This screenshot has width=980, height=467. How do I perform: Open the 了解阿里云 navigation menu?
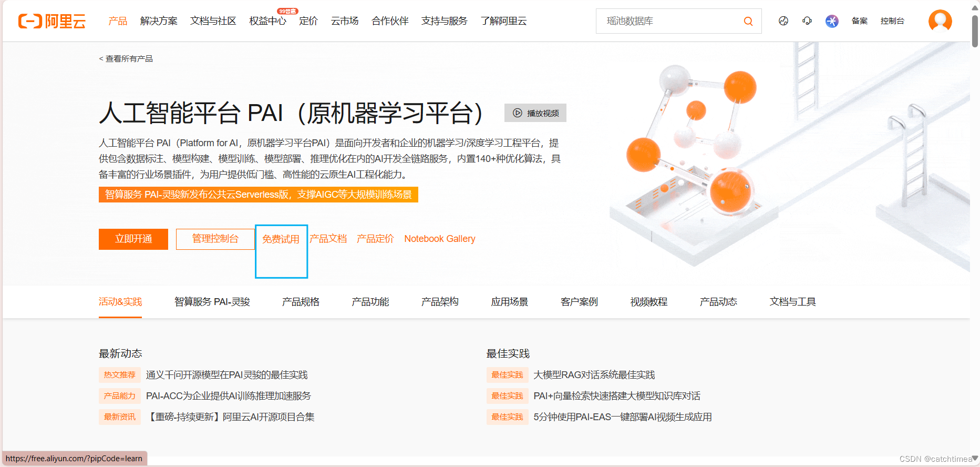point(503,21)
